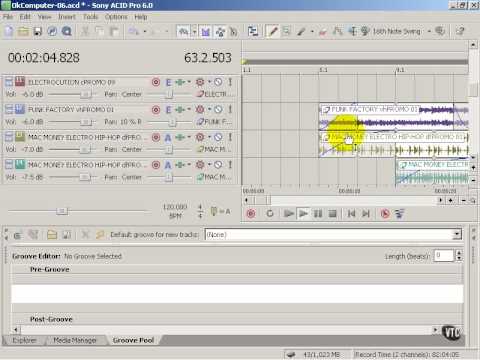
Task: Open the Insert menu
Action: [67, 17]
